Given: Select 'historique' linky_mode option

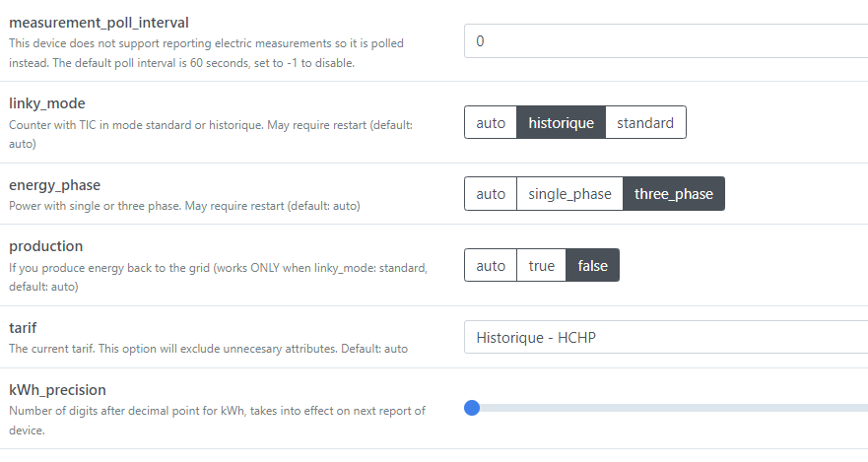Looking at the screenshot, I should point(561,123).
